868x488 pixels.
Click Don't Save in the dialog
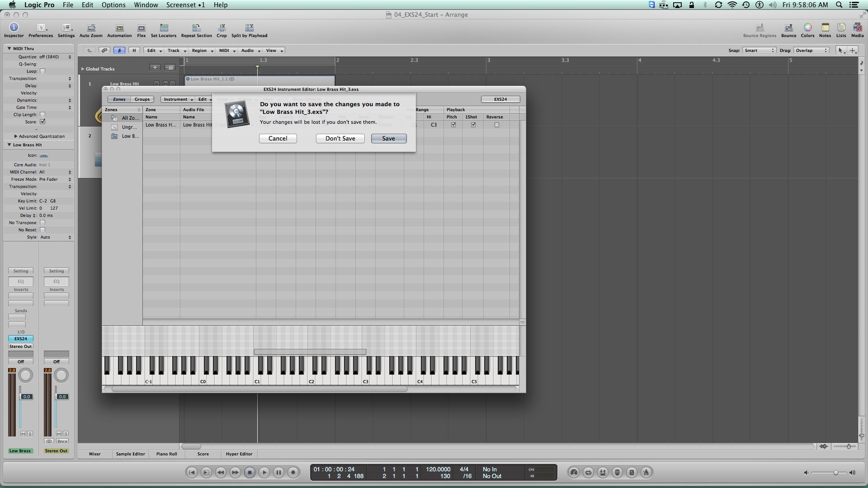pos(340,139)
